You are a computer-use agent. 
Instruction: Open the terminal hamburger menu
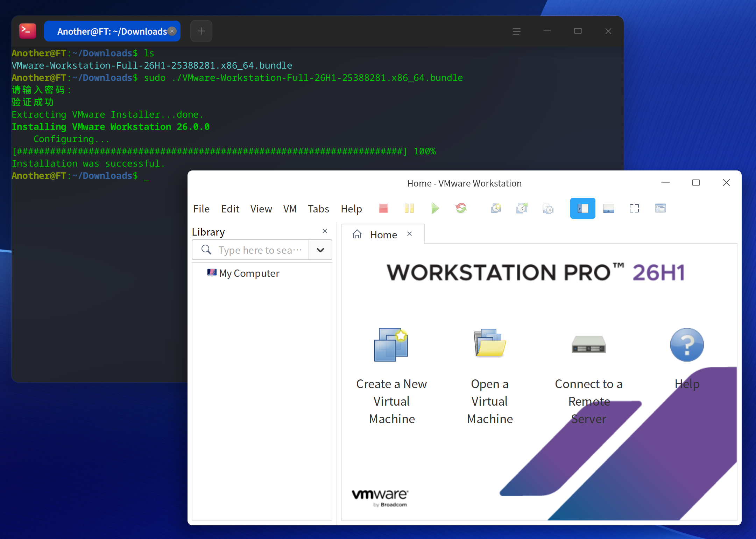click(517, 31)
